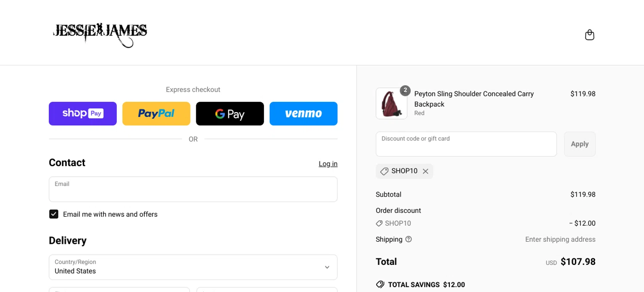Pay with Google Pay express checkout
Viewport: 644px width, 292px height.
coord(230,114)
